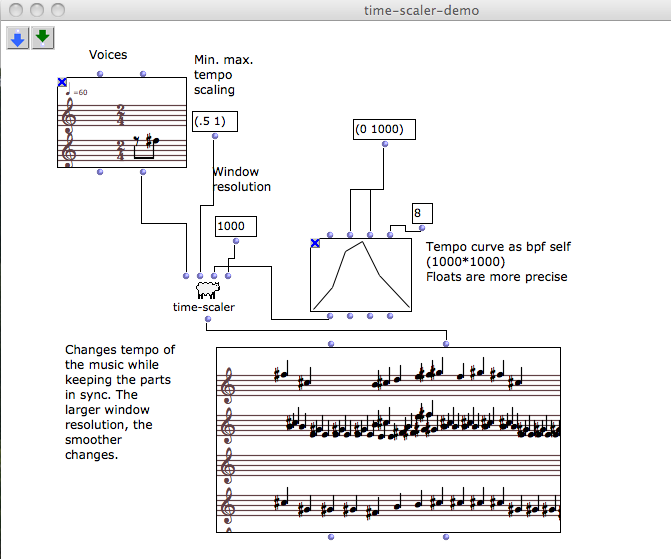The image size is (671, 559).
Task: Select the (.5 1) tempo scaling value box
Action: pos(214,121)
